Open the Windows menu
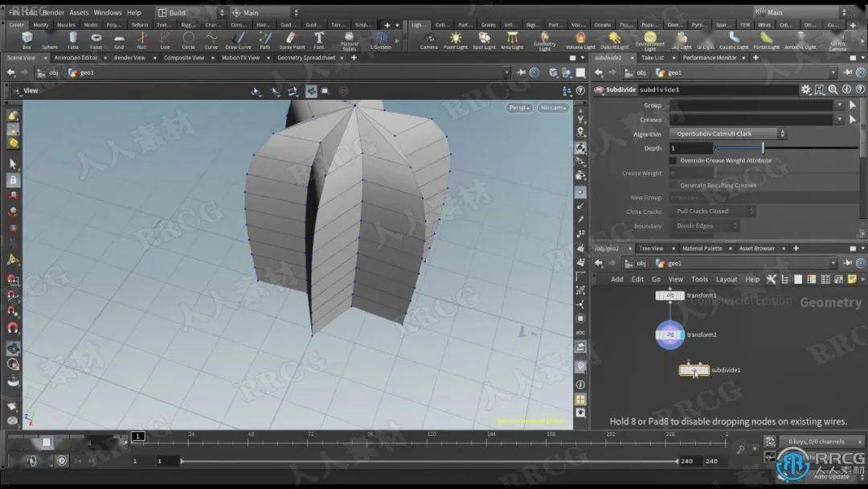Screen dimensions: 868x489 point(108,12)
